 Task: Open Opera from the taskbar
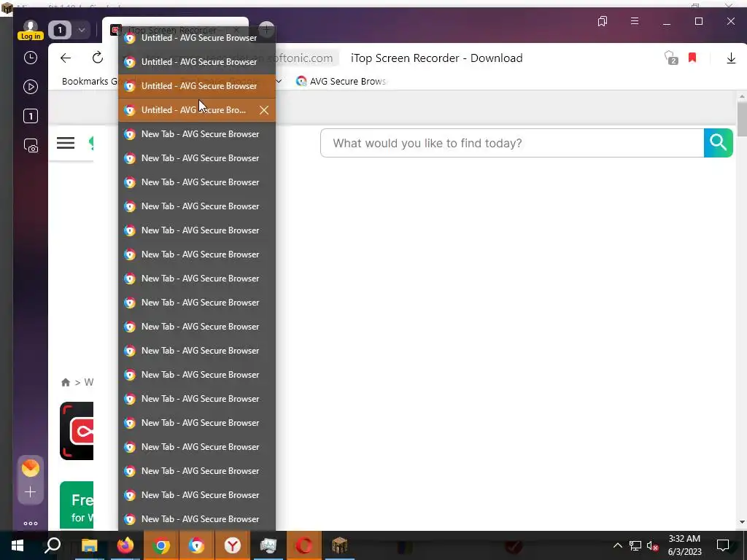coord(304,545)
